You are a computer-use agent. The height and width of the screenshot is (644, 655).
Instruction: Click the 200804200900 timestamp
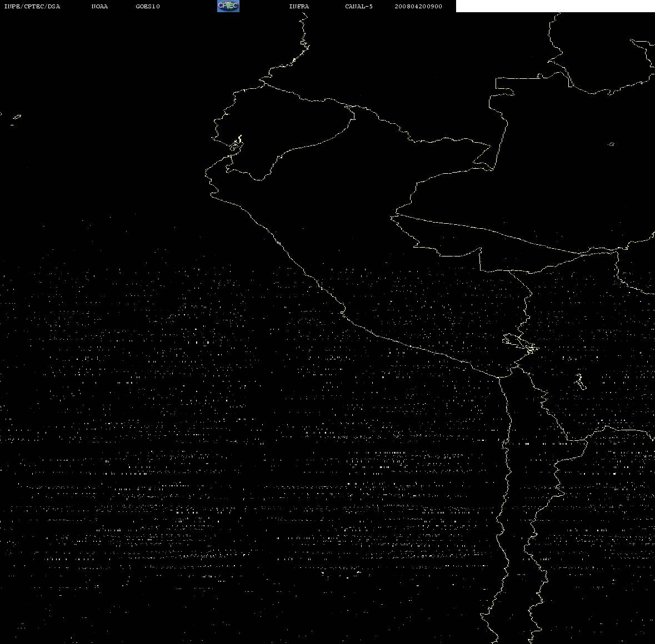pos(418,6)
